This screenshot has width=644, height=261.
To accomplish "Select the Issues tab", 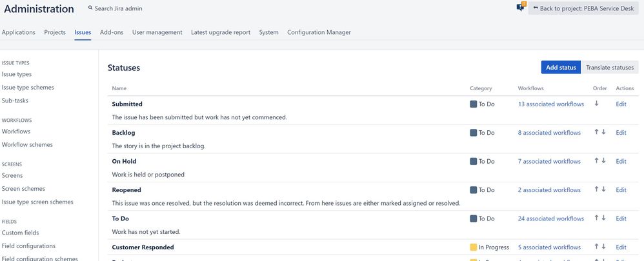I will click(83, 32).
